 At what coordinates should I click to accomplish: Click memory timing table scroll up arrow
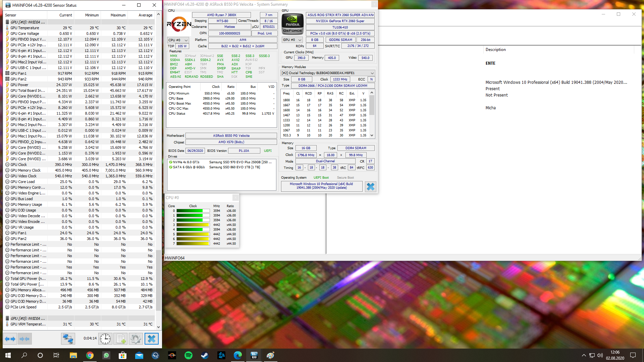tap(372, 93)
